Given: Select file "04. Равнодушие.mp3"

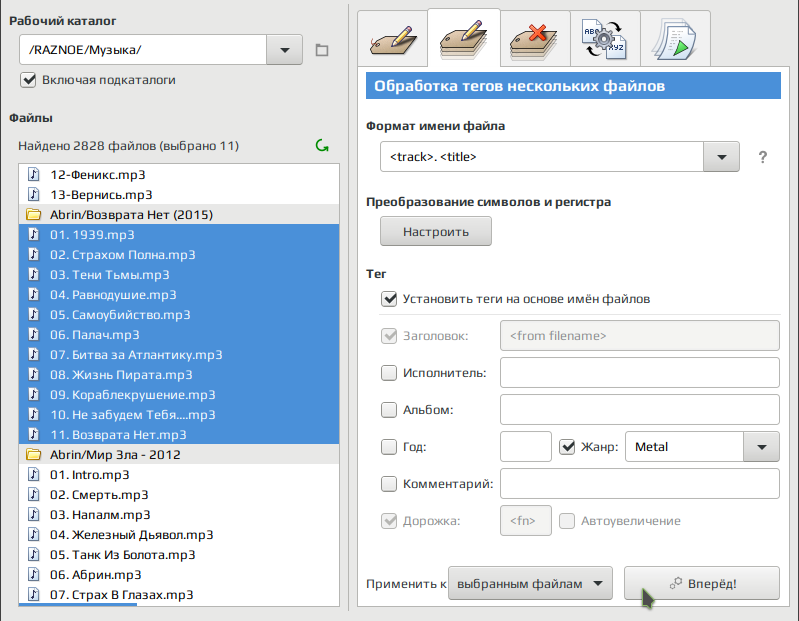Looking at the screenshot, I should pyautogui.click(x=179, y=294).
